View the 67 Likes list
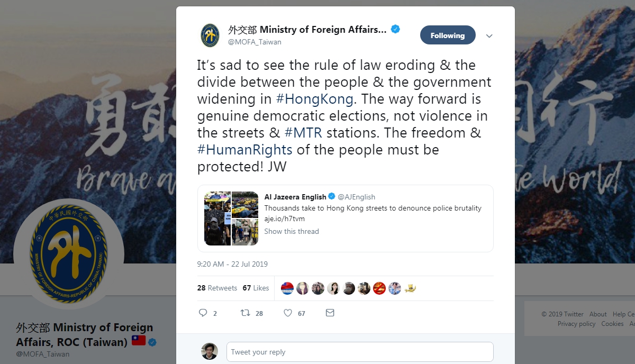The image size is (635, 364). [x=256, y=288]
